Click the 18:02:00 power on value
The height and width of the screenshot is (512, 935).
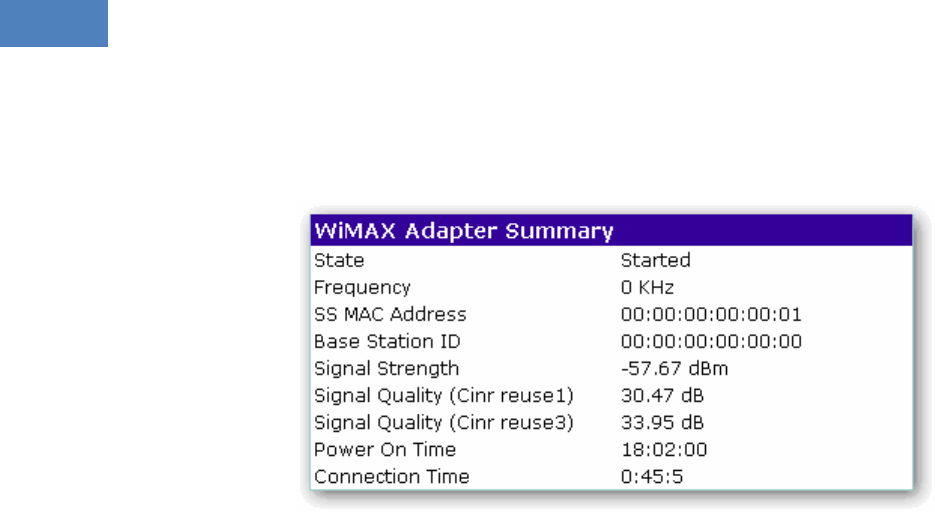[x=664, y=449]
